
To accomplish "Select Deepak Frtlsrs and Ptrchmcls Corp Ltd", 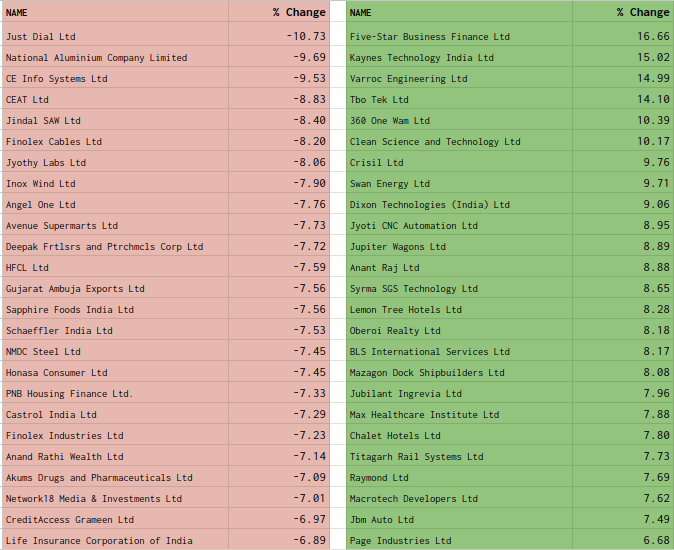I will 115,247.
